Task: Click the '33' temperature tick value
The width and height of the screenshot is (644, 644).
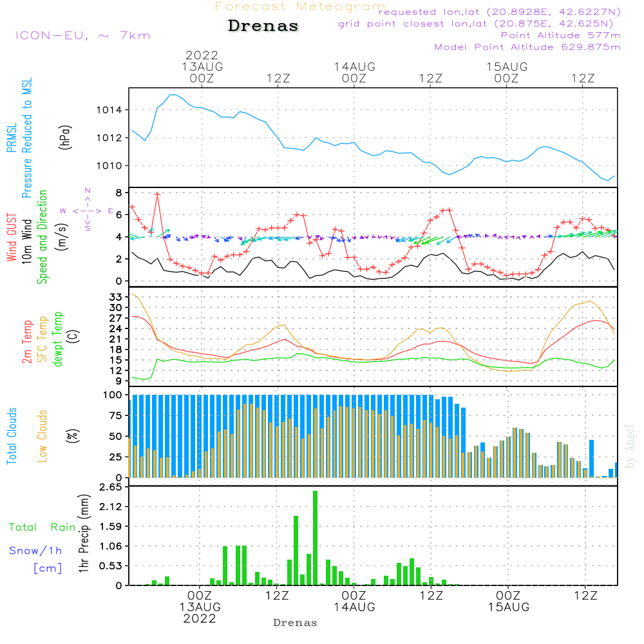Action: tap(116, 297)
